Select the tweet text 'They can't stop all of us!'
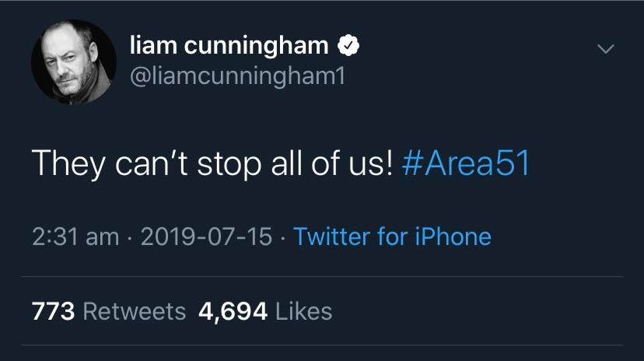This screenshot has width=644, height=361. [212, 164]
